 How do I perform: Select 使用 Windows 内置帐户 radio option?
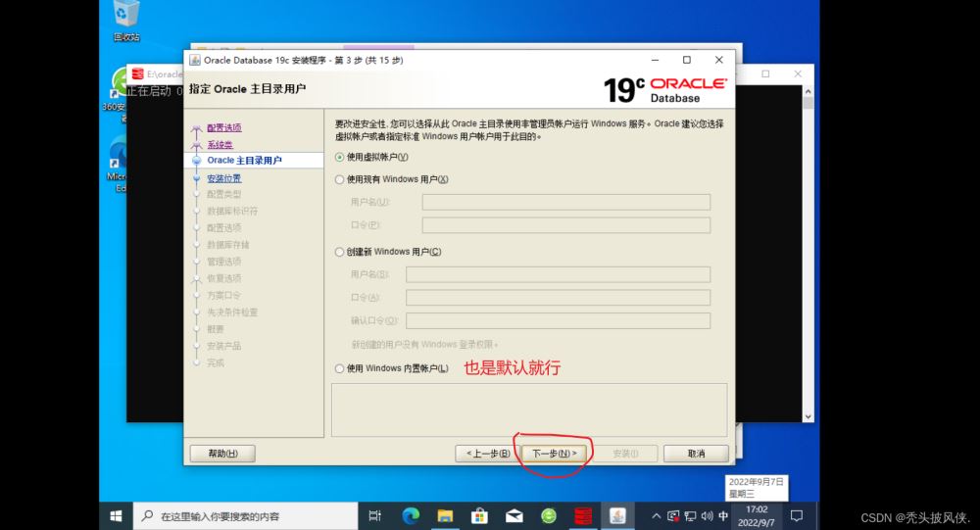point(340,368)
